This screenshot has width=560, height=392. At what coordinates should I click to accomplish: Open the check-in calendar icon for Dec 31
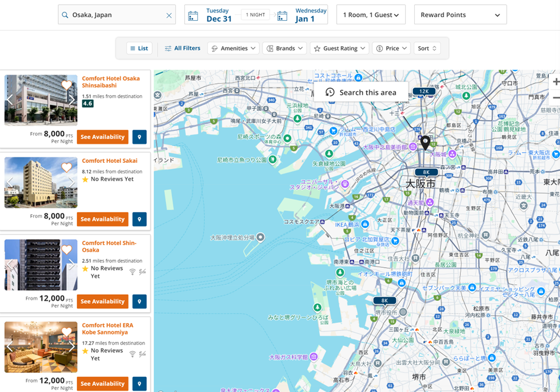pyautogui.click(x=193, y=16)
